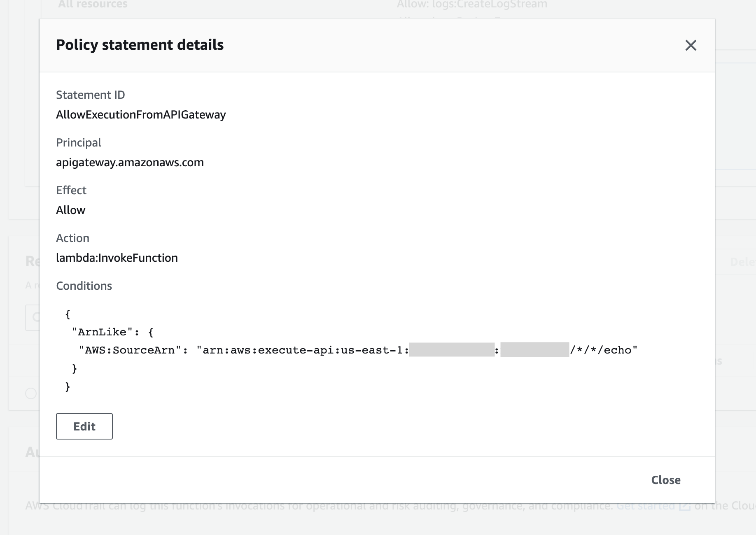Image resolution: width=756 pixels, height=535 pixels.
Task: Click the Policy statement details dialog title
Action: (x=140, y=44)
